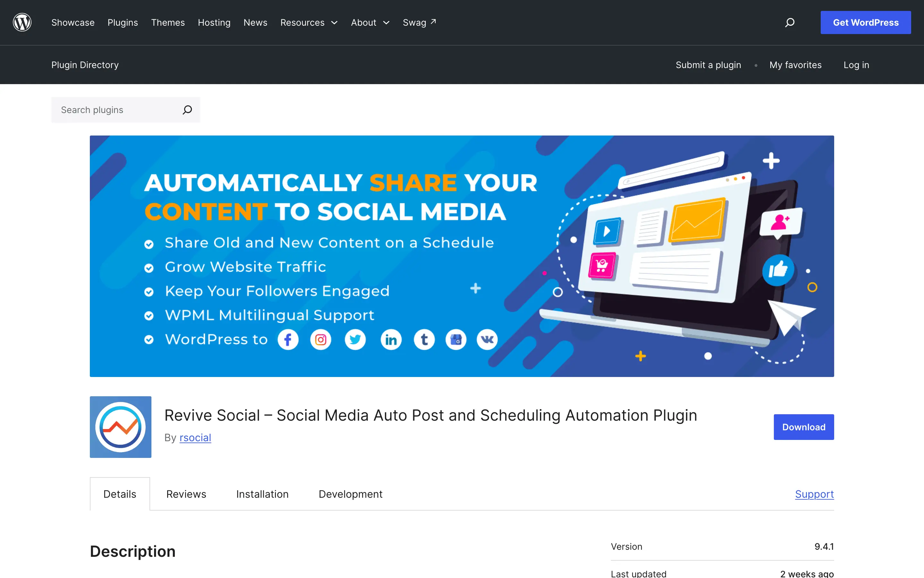Open the header search magnifier icon
This screenshot has width=924, height=578.
[790, 22]
